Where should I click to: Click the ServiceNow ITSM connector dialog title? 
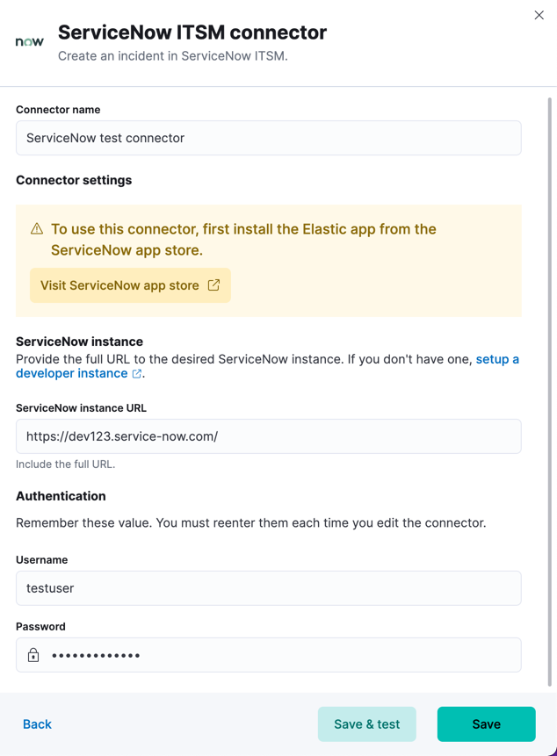(x=192, y=32)
